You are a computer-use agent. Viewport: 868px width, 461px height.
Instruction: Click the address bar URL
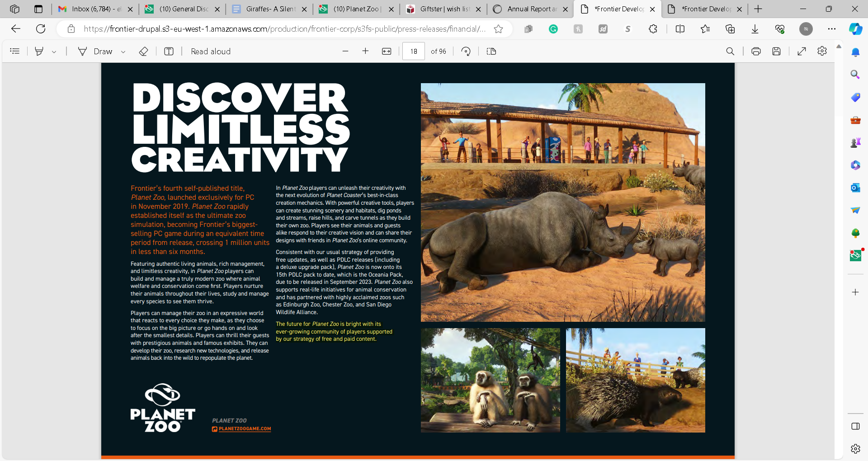[x=285, y=29]
